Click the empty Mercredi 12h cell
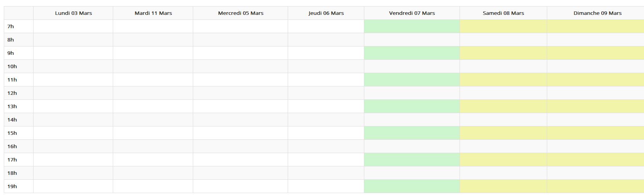Viewport: 644px width, 195px height. pyautogui.click(x=240, y=93)
